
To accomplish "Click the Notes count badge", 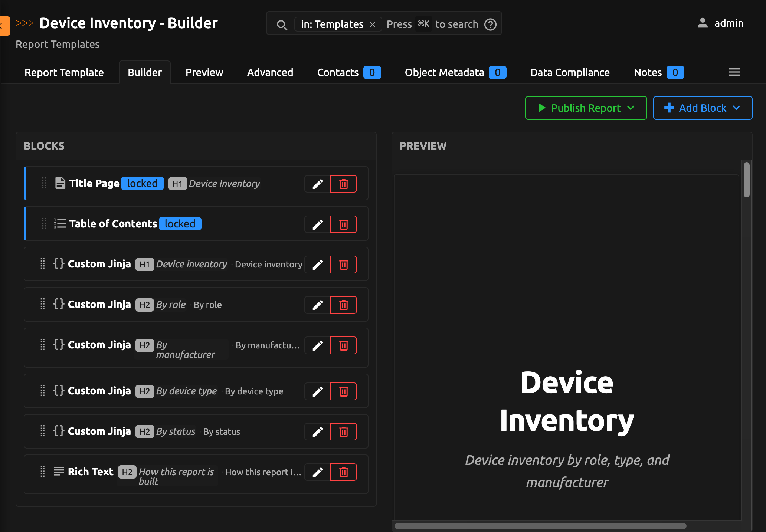I will [675, 72].
